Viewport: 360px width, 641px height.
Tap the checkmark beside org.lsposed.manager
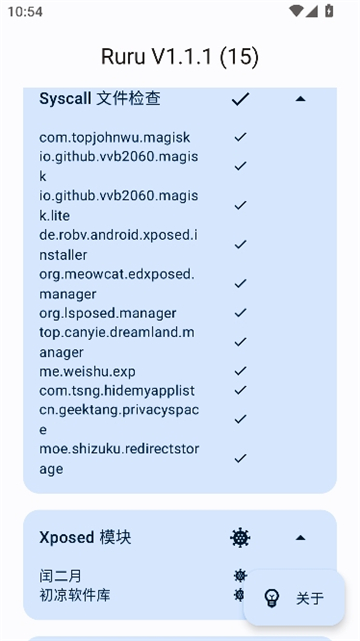(240, 313)
